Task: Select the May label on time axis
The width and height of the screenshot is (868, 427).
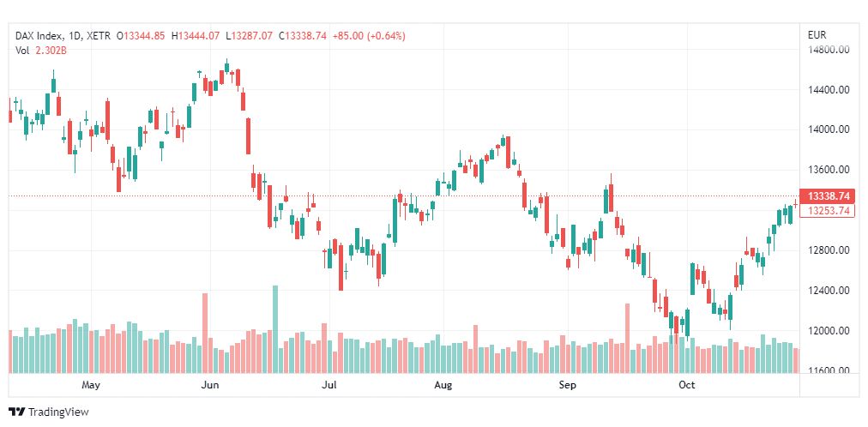Action: coord(91,386)
